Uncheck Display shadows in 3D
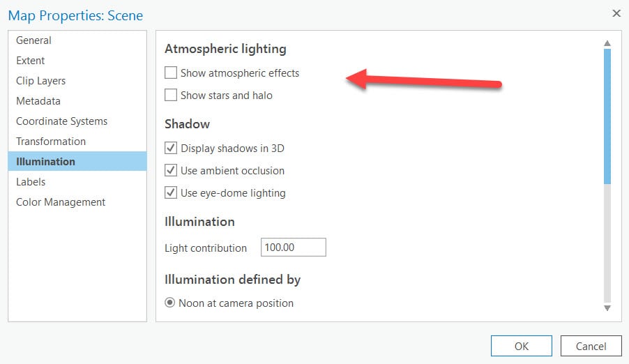629x364 pixels. click(x=171, y=148)
